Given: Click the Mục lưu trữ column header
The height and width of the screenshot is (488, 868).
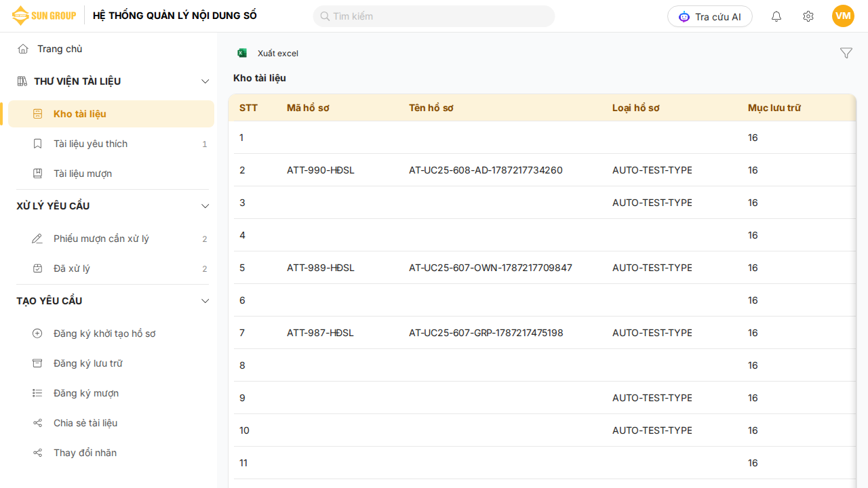Looking at the screenshot, I should pos(774,108).
